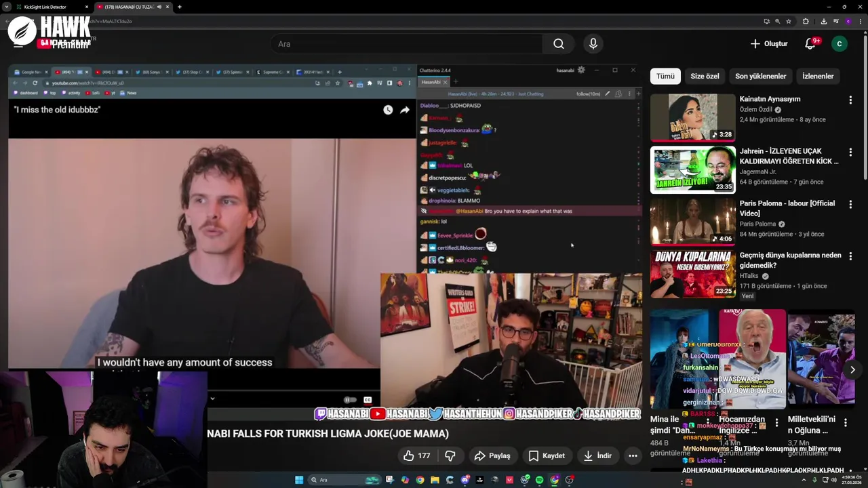Like the video with 177 likes
The width and height of the screenshot is (868, 488).
point(417,456)
